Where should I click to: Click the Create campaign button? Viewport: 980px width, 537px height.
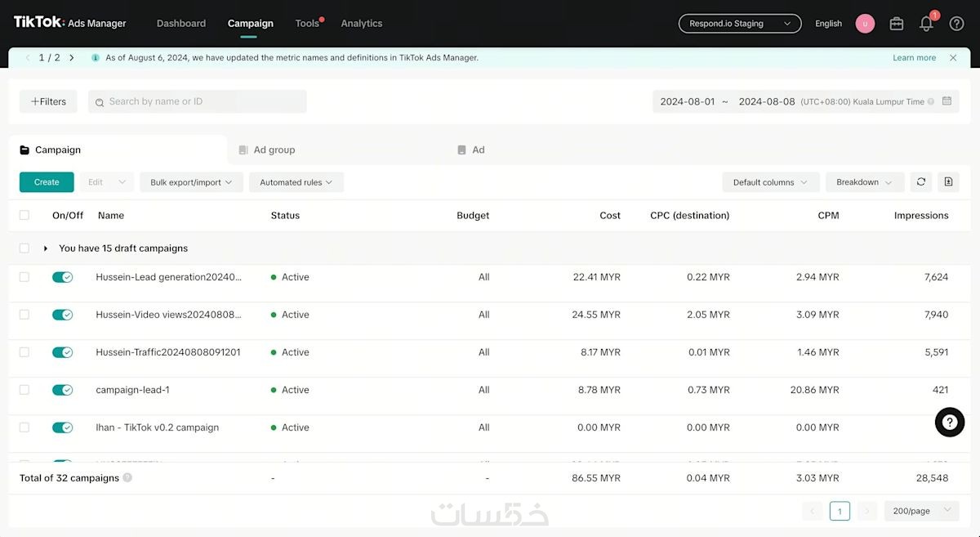[47, 182]
